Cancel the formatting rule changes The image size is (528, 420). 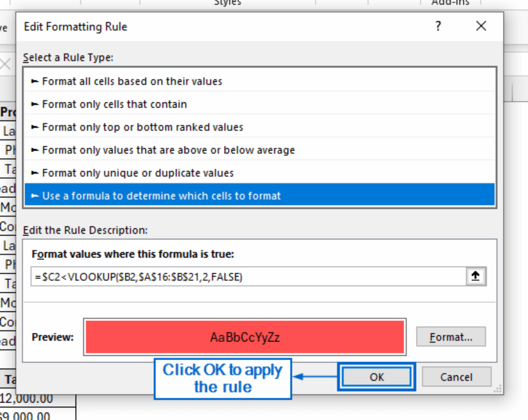pyautogui.click(x=456, y=377)
